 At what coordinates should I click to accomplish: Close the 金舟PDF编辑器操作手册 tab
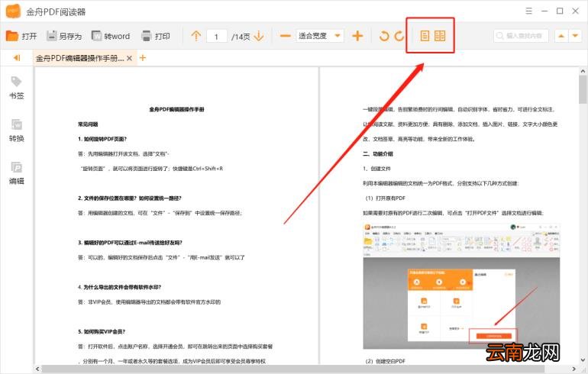[129, 58]
